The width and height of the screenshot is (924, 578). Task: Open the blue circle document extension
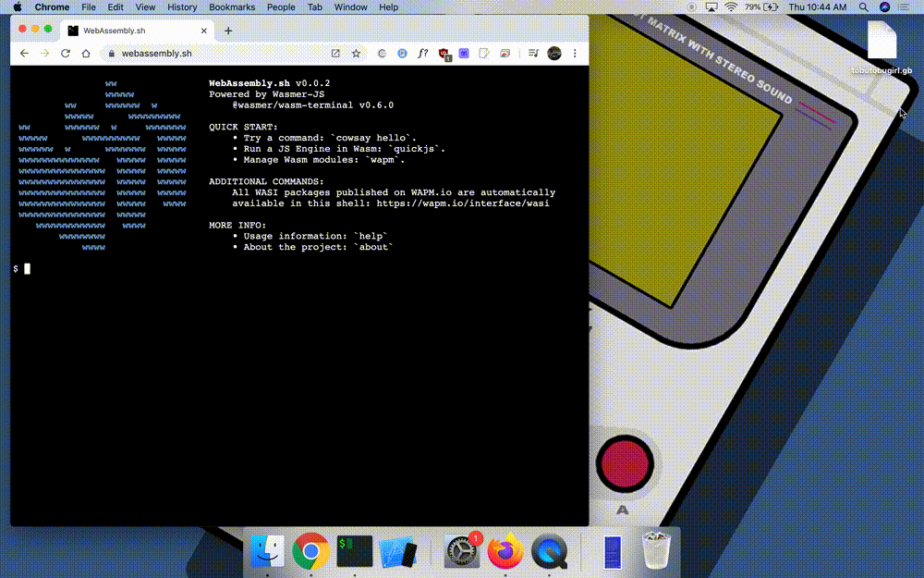(402, 53)
